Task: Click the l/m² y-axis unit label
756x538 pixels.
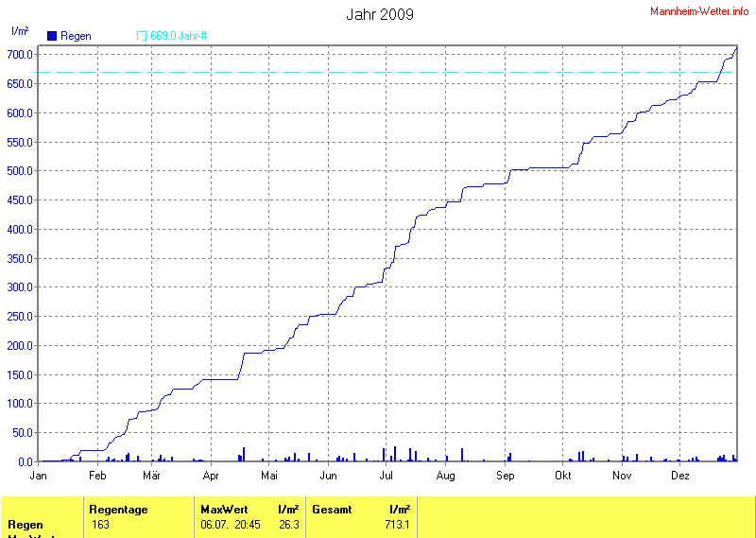Action: (x=19, y=31)
